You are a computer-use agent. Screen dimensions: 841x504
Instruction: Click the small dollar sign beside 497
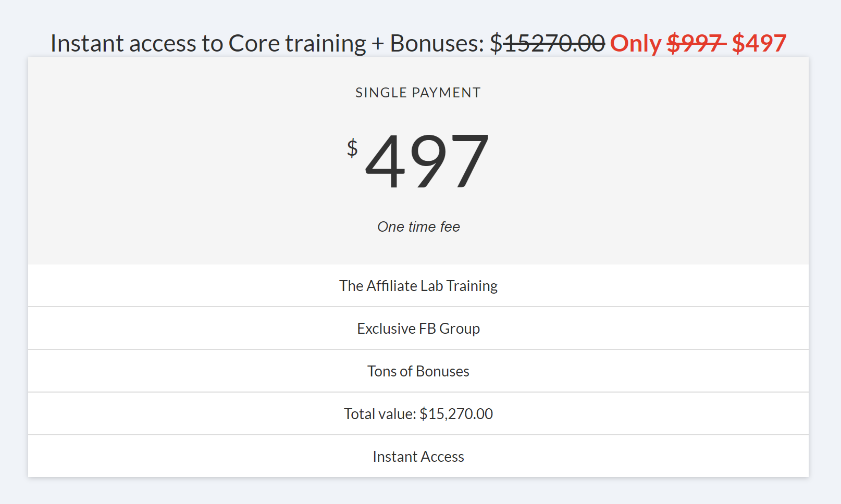(x=352, y=148)
